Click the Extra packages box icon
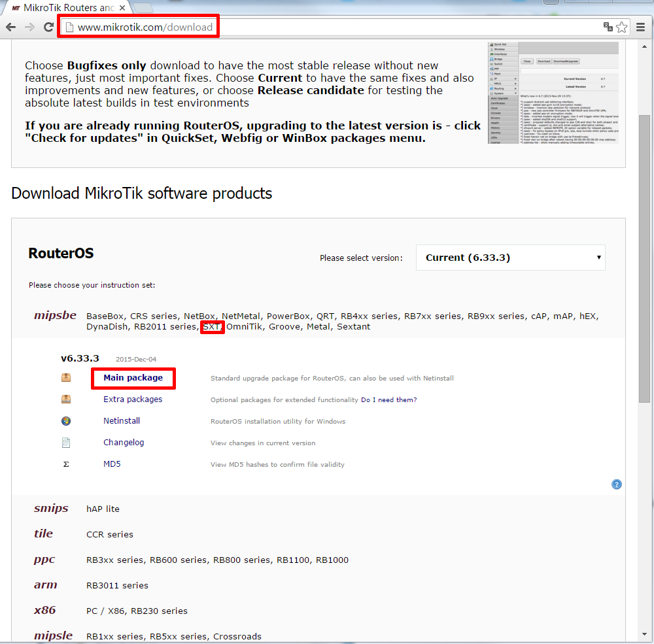Screen dimensions: 654x644 [x=66, y=399]
